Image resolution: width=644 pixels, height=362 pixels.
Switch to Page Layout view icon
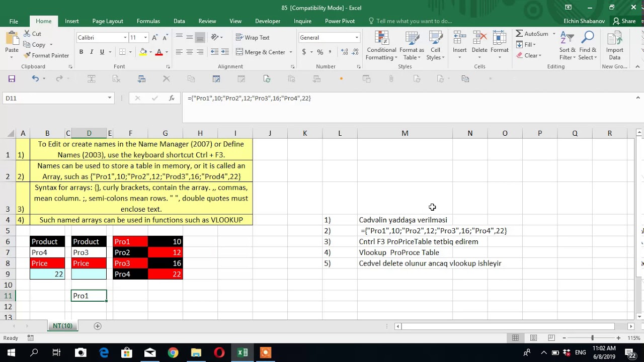[x=533, y=338]
